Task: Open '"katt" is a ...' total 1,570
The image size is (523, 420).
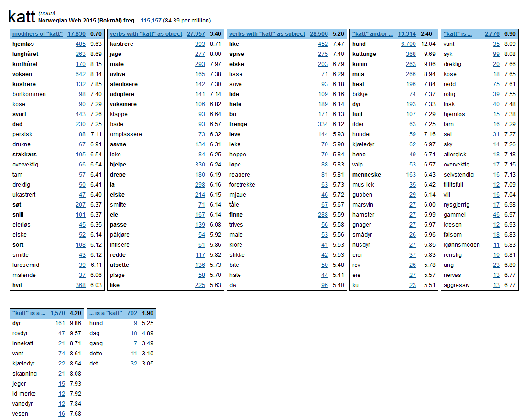Action: click(58, 313)
